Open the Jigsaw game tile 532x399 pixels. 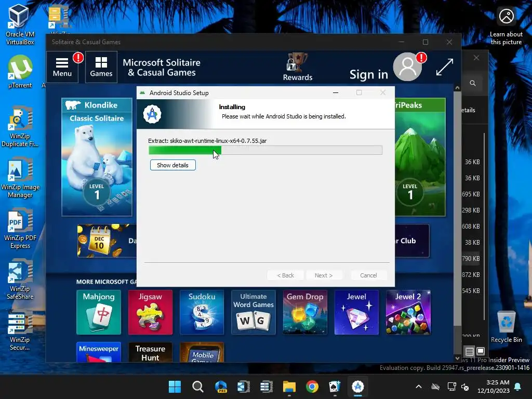150,312
